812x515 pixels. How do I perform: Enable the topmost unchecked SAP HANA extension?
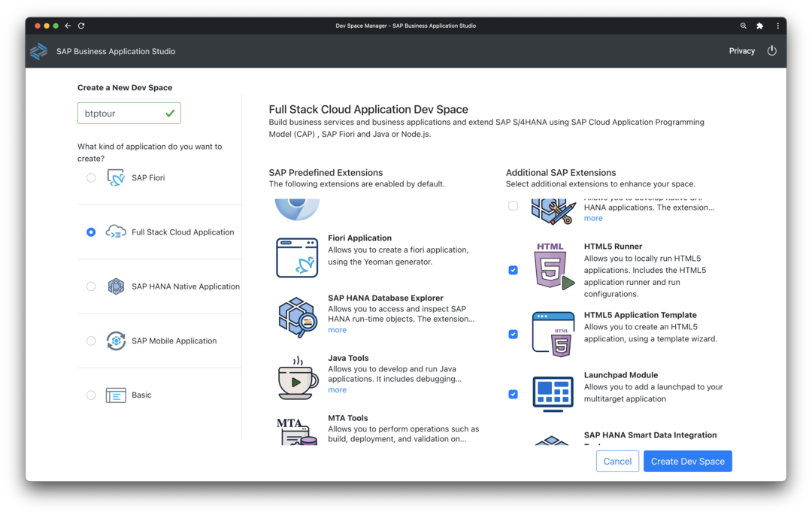pyautogui.click(x=513, y=205)
